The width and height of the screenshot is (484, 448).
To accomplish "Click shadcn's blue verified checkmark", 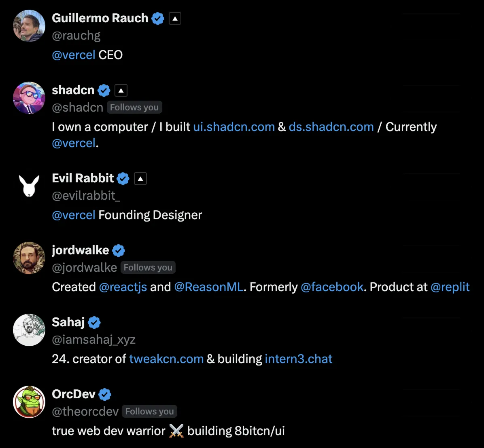I will [x=104, y=91].
